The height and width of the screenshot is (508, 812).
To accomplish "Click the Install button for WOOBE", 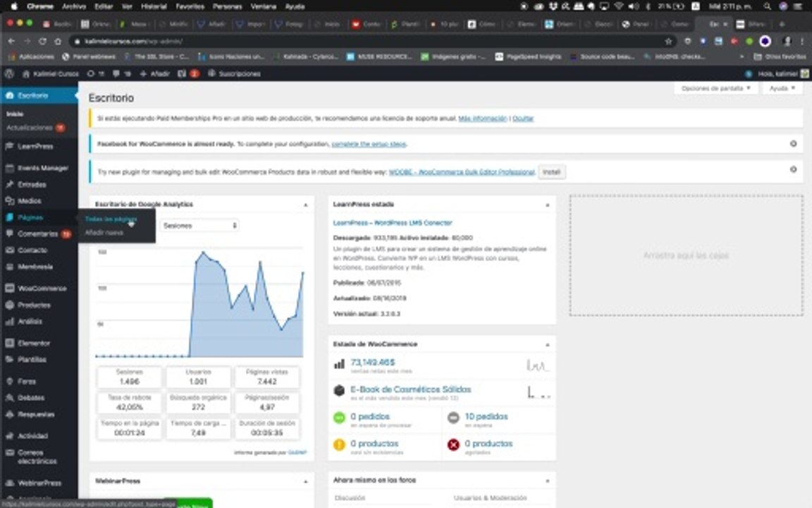I will [551, 171].
